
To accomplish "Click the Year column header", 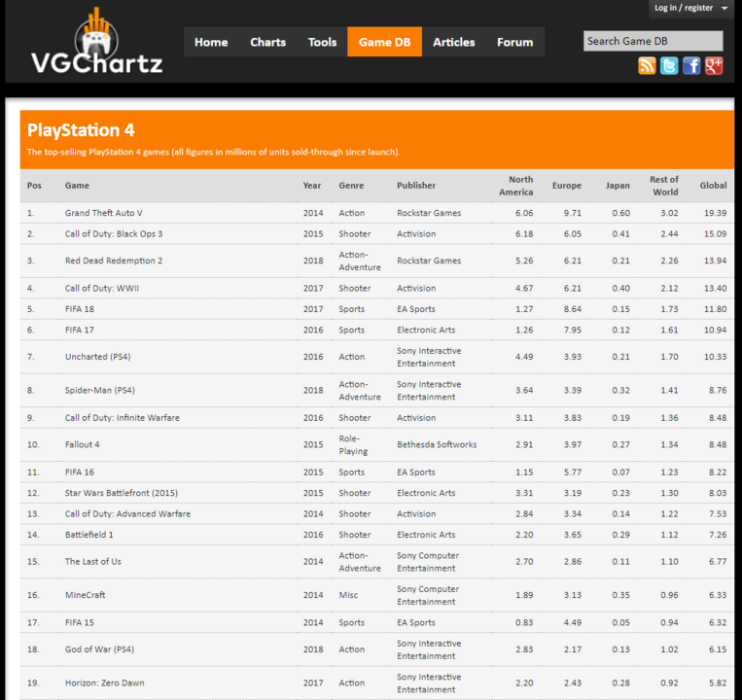I will click(312, 186).
